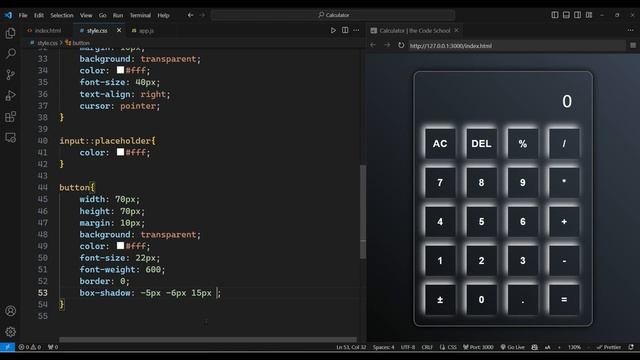The width and height of the screenshot is (640, 360).
Task: Open preview panel More Actions ellipsis
Action: click(x=631, y=30)
